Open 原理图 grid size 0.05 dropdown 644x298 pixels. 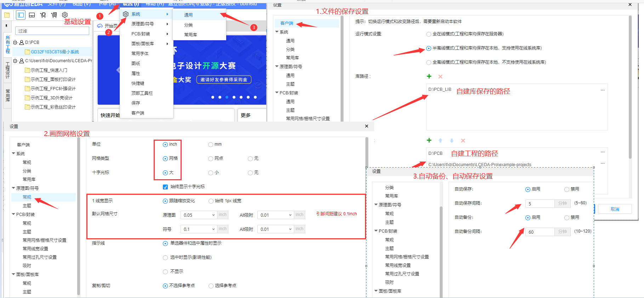[199, 215]
